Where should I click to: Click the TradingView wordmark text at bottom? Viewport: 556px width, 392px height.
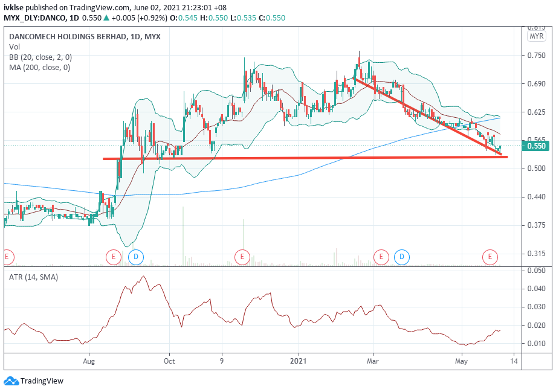point(42,381)
